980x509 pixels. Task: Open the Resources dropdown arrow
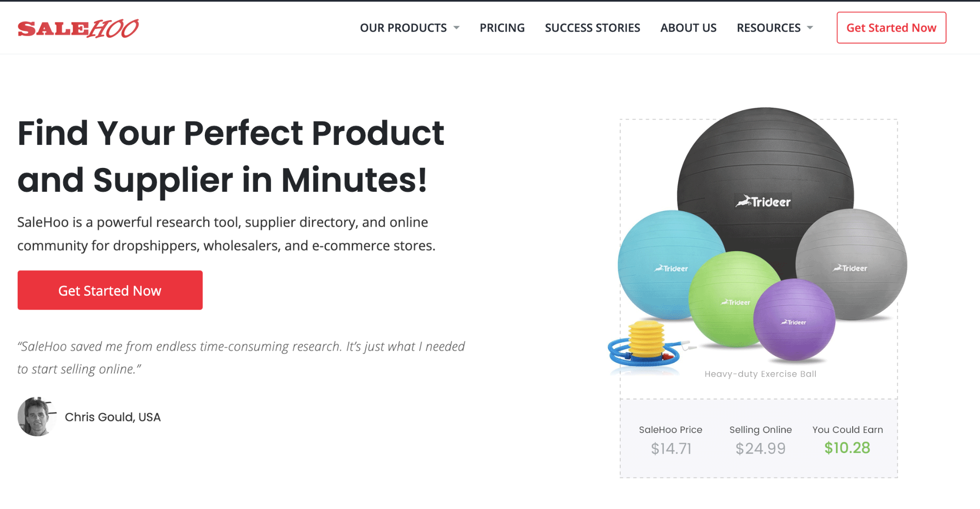coord(810,28)
